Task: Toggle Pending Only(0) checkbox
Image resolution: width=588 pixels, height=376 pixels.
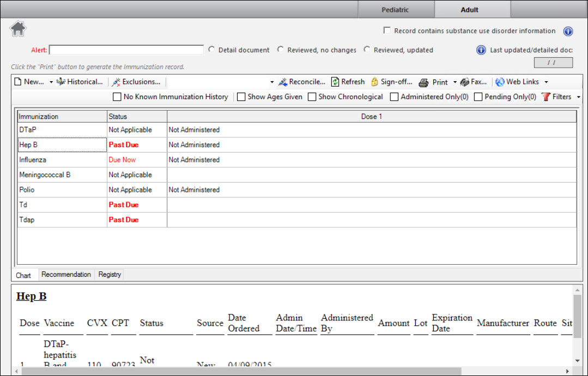Action: tap(478, 96)
